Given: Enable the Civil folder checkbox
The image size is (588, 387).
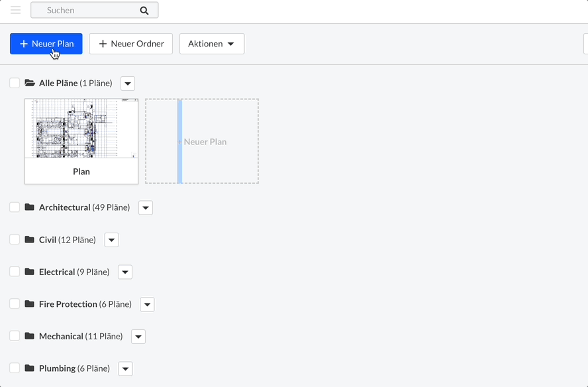Looking at the screenshot, I should (x=15, y=239).
